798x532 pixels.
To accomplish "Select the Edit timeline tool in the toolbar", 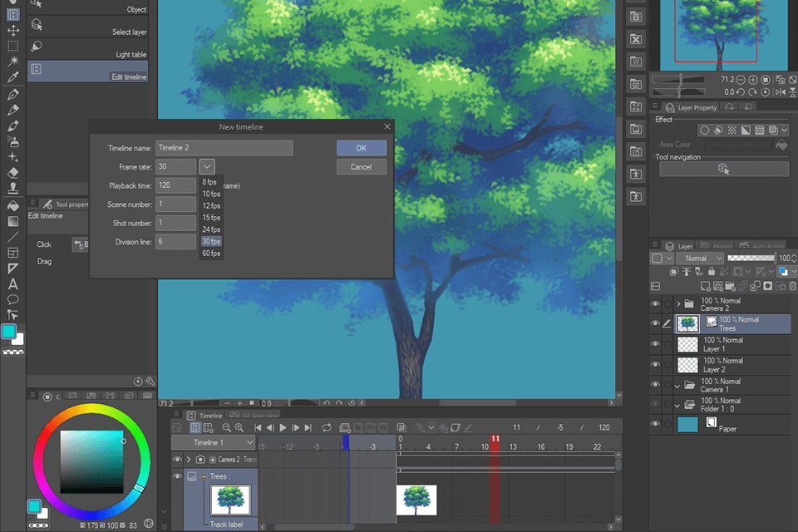I will pyautogui.click(x=87, y=70).
